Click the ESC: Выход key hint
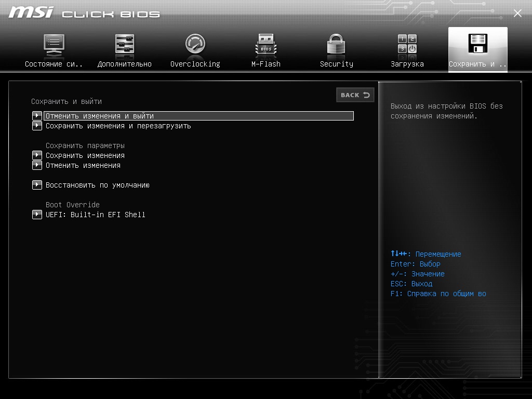Screen dimensions: 532x399 [x=411, y=283]
